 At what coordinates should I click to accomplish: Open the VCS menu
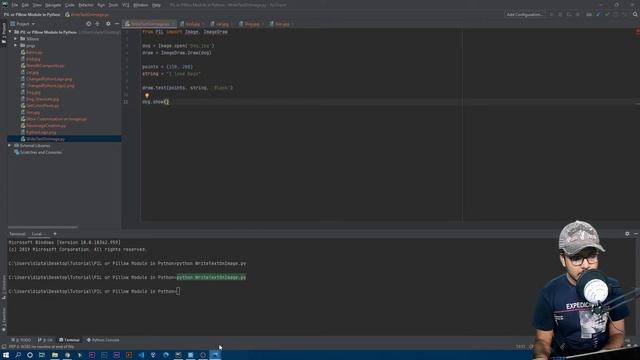(126, 5)
